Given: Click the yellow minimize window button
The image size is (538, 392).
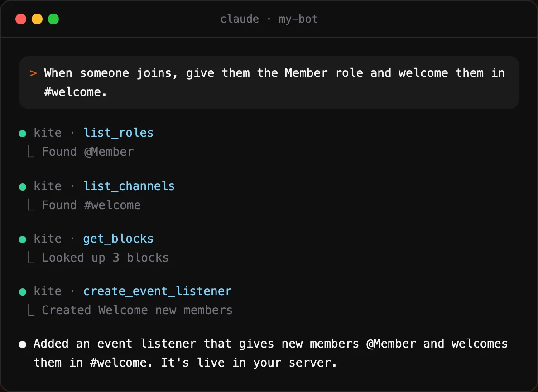Looking at the screenshot, I should pyautogui.click(x=37, y=19).
